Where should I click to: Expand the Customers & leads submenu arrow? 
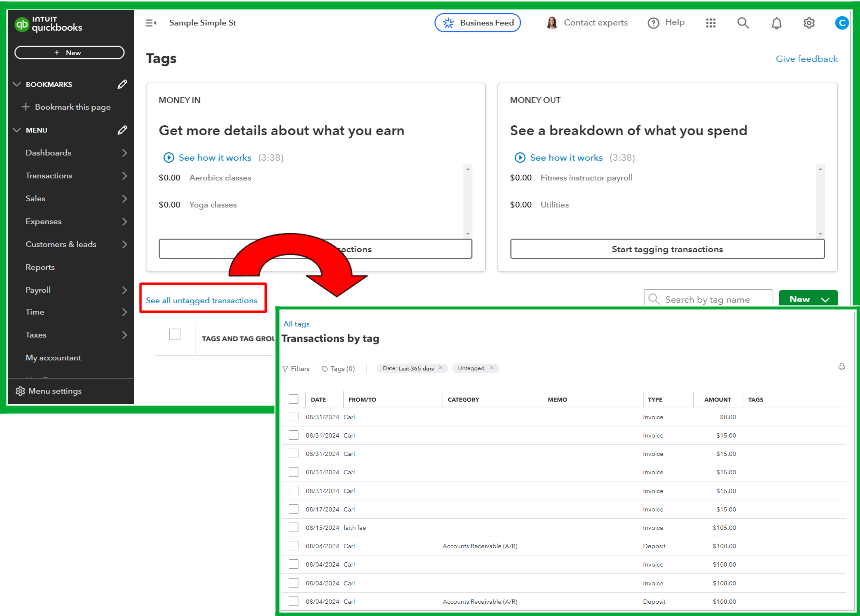point(124,244)
